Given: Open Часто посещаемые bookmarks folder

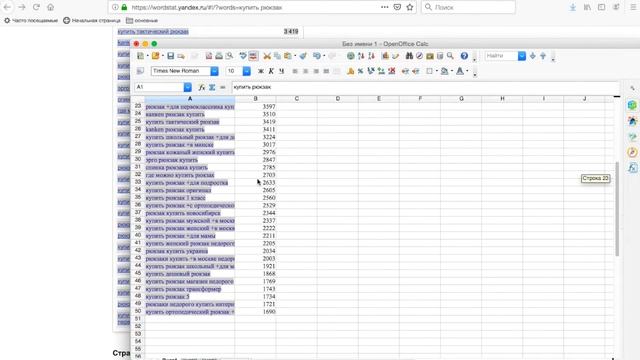Looking at the screenshot, I should [31, 20].
